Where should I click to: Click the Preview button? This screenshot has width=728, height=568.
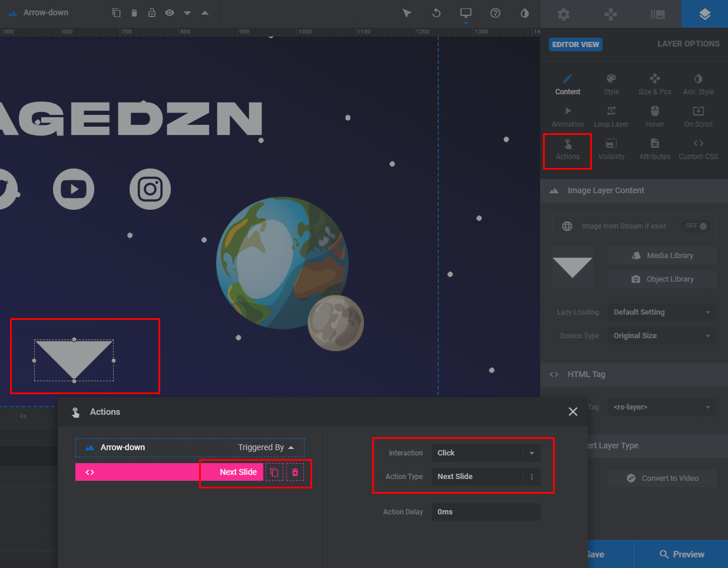tap(681, 554)
